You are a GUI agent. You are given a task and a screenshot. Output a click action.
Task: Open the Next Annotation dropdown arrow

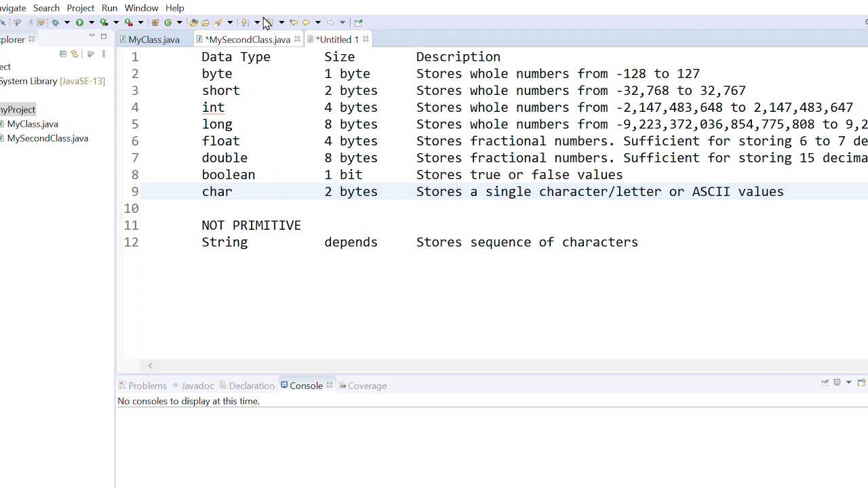(x=257, y=22)
